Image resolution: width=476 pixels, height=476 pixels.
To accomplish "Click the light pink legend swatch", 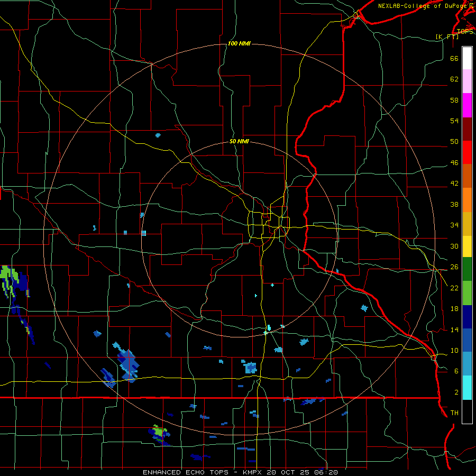I will click(x=467, y=81).
